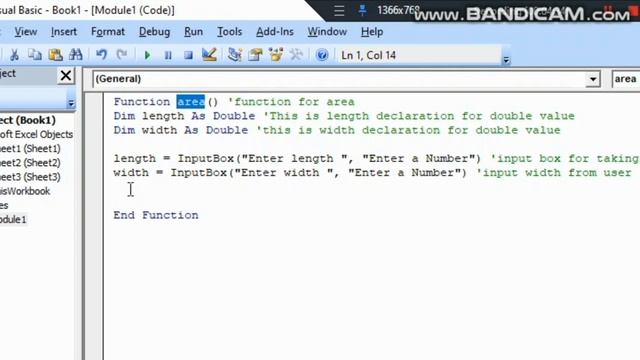This screenshot has height=360, width=640.
Task: Click the length = InputBox code line
Action: tap(376, 158)
